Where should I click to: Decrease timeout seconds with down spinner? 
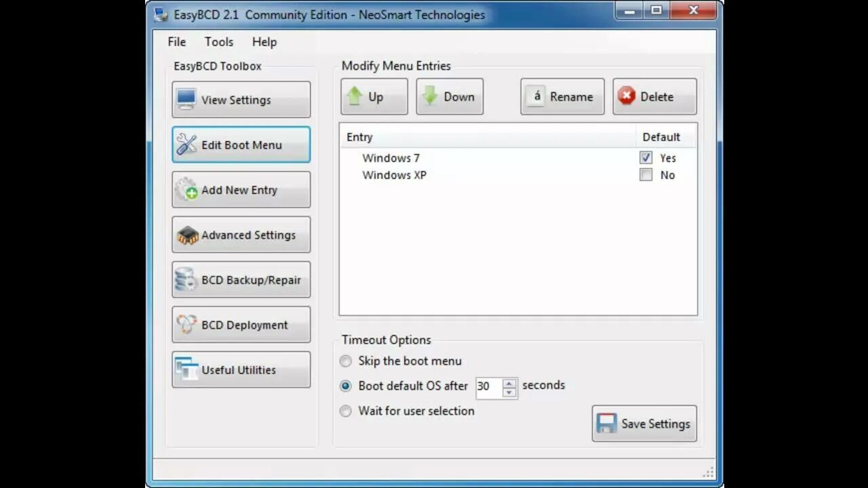[509, 392]
